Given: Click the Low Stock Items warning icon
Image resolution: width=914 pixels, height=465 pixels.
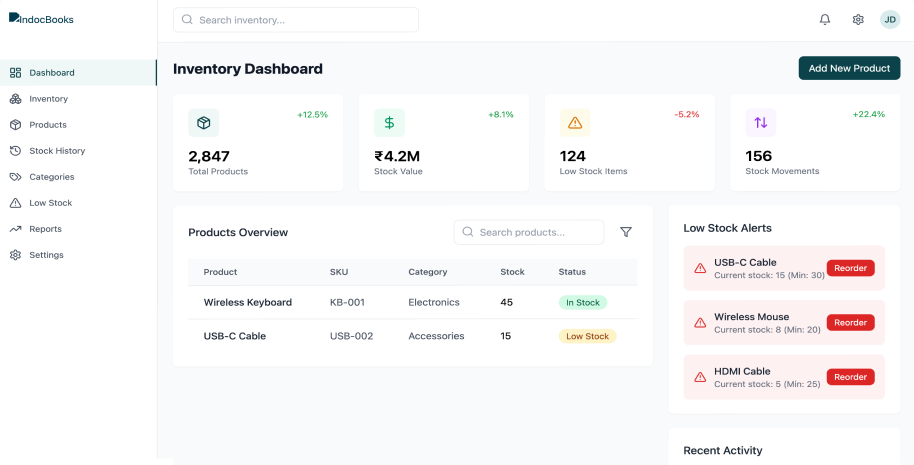Looking at the screenshot, I should pos(575,123).
